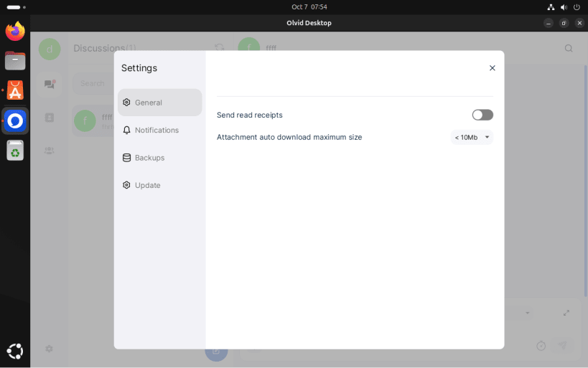Click the 'Settings' heading text
Screen dimensions: 588x368
point(139,68)
